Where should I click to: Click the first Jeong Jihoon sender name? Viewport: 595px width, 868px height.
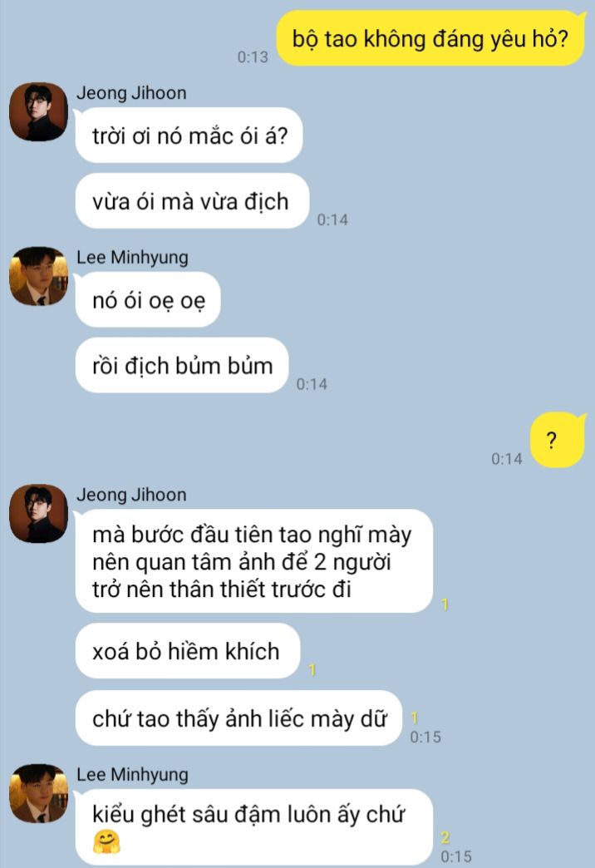131,93
